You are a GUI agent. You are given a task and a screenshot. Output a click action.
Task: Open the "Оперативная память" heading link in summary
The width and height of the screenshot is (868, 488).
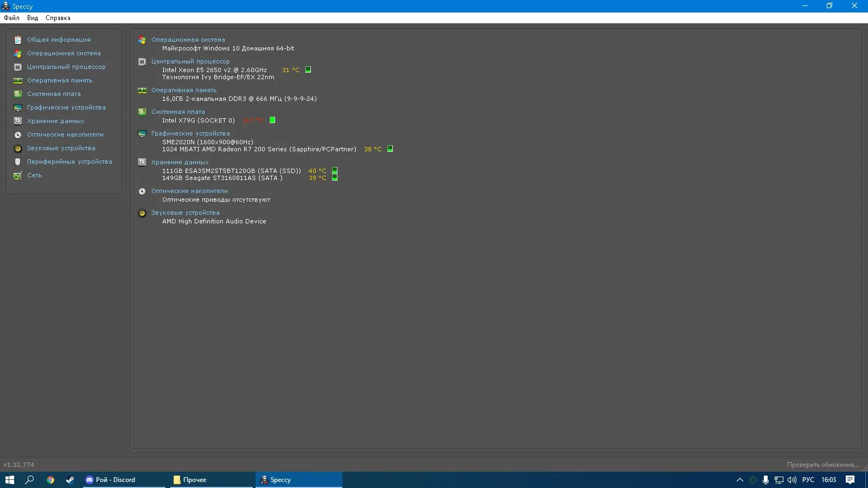pos(184,90)
